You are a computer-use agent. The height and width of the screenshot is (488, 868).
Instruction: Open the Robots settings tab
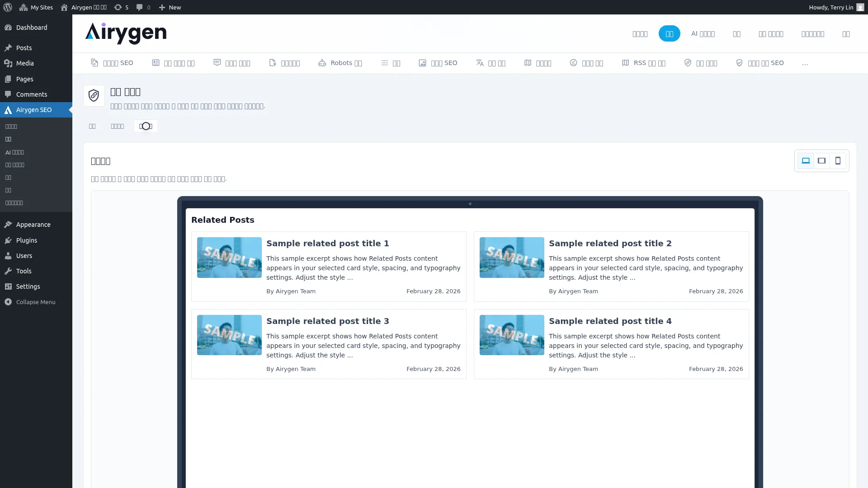[x=340, y=63]
